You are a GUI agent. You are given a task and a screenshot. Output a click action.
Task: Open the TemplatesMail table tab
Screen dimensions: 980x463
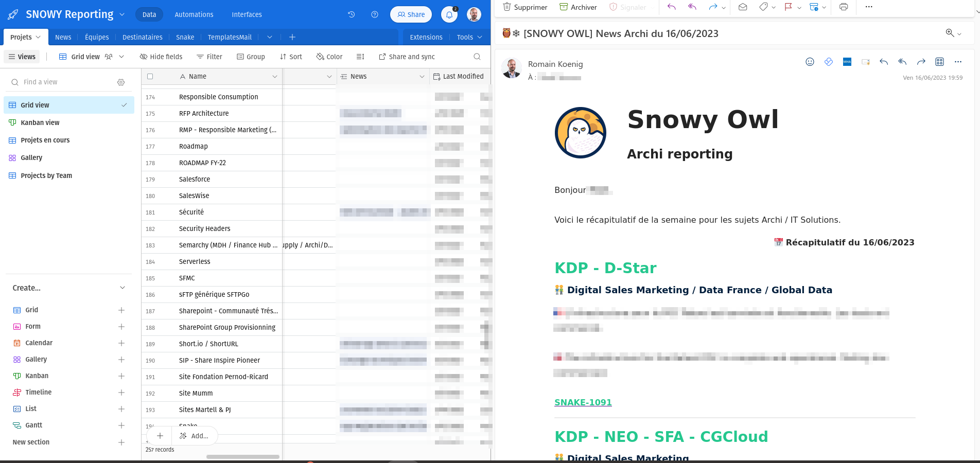(x=230, y=37)
